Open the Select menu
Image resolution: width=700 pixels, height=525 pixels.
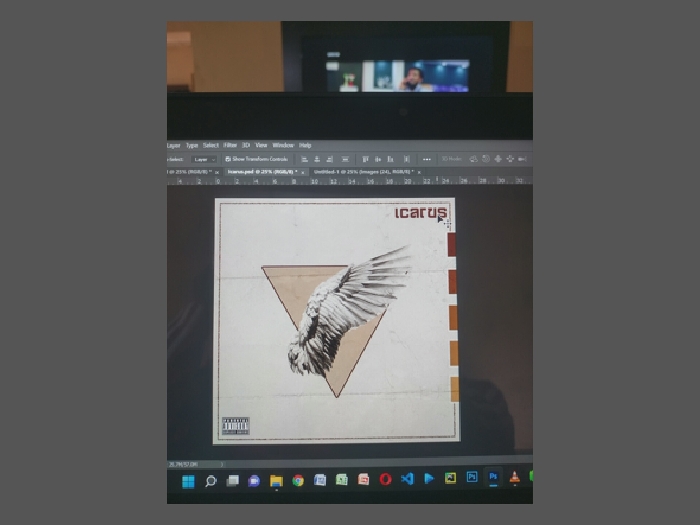click(211, 146)
